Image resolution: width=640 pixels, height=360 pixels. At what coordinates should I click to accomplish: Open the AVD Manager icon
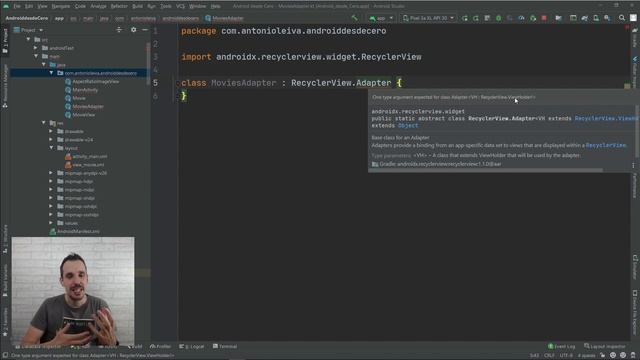pyautogui.click(x=596, y=18)
